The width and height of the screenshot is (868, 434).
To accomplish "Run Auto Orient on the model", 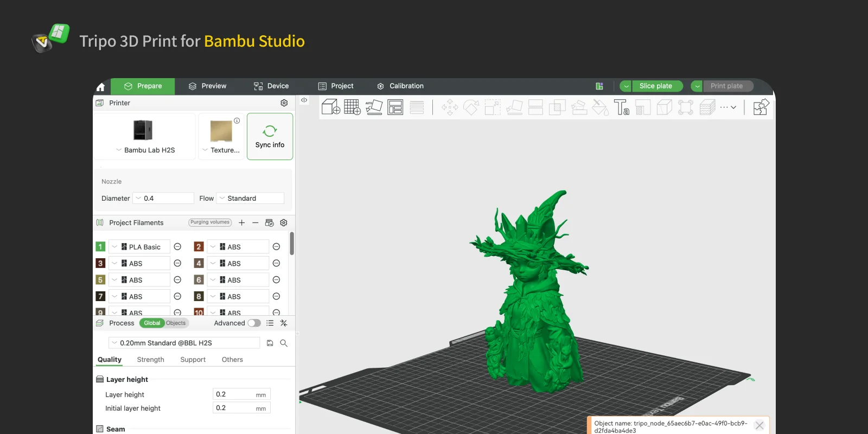I will 374,107.
